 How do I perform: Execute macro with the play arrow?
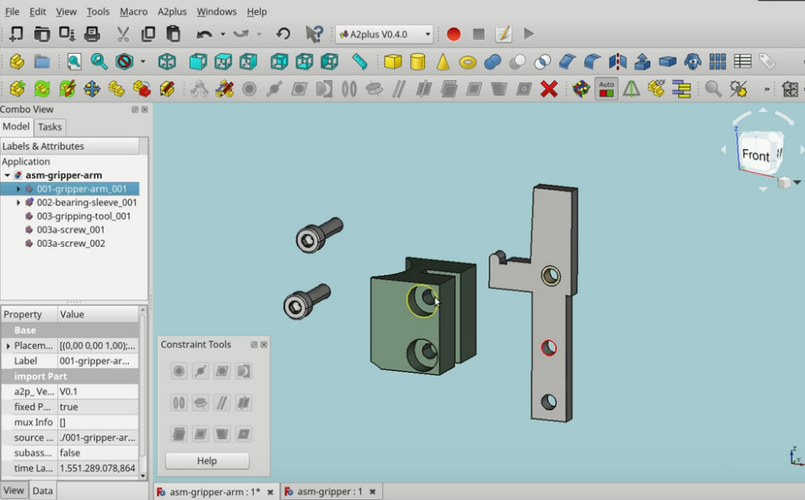coord(529,34)
